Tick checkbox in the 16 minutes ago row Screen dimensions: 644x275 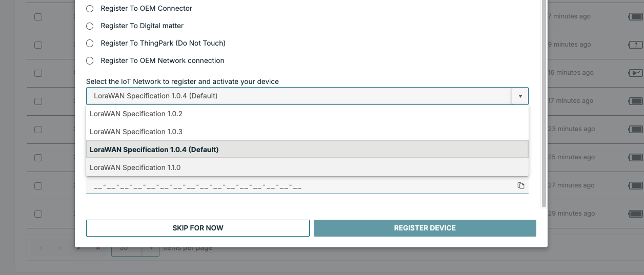click(x=38, y=73)
